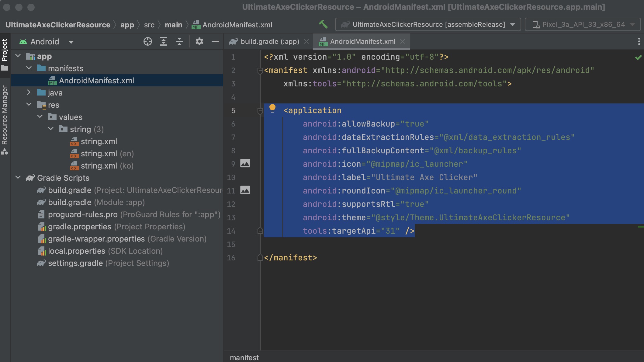The width and height of the screenshot is (644, 362).
Task: Click the Expand All icon in the Project panel
Action: (164, 41)
